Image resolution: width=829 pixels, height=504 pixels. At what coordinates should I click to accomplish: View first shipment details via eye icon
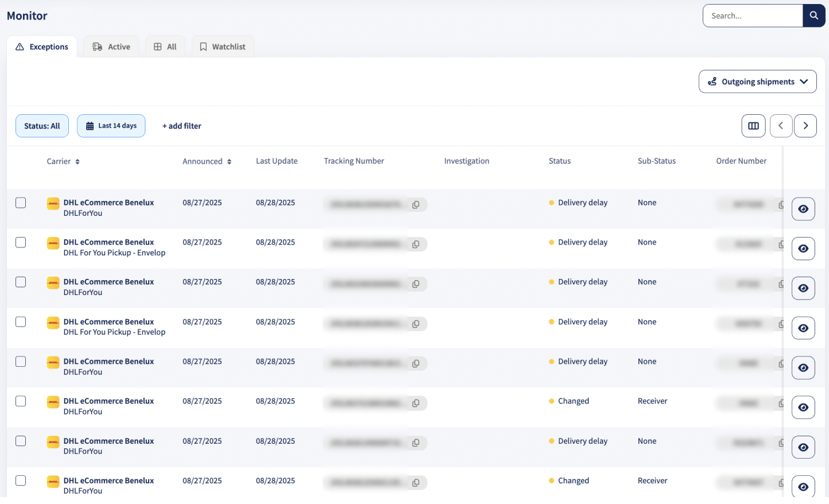803,209
